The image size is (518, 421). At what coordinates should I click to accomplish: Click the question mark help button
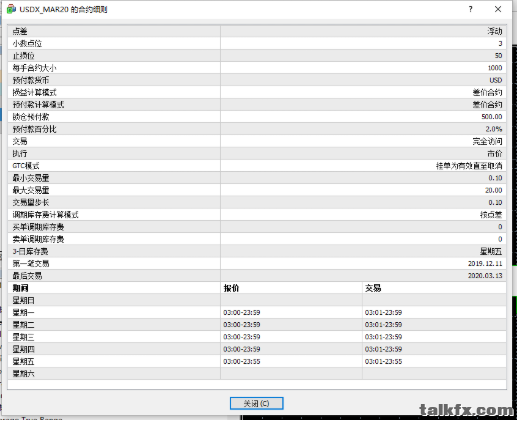[x=470, y=9]
